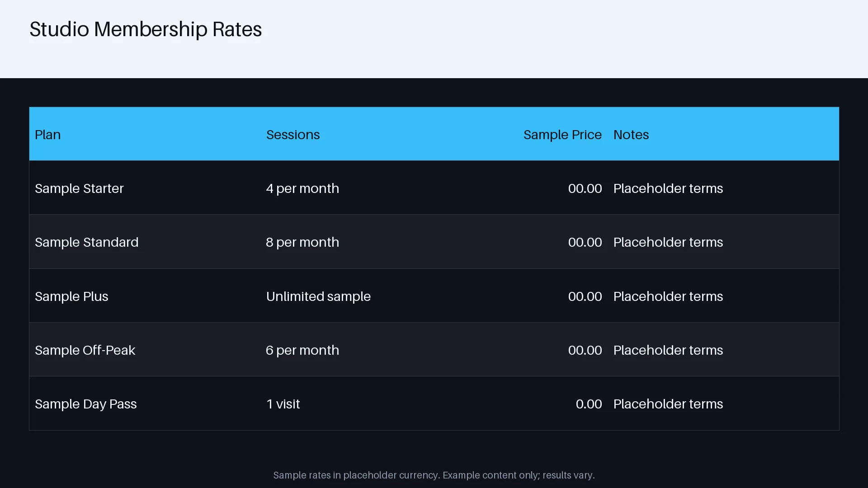Viewport: 868px width, 488px height.
Task: Click the Sample Day Pass plan cell
Action: click(86, 404)
